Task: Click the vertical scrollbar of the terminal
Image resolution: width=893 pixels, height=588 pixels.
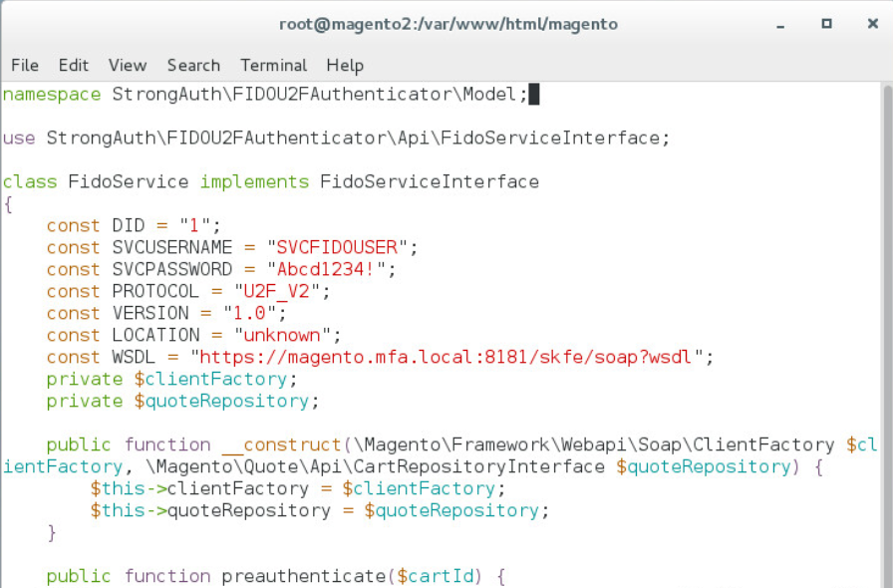Action: 887,335
